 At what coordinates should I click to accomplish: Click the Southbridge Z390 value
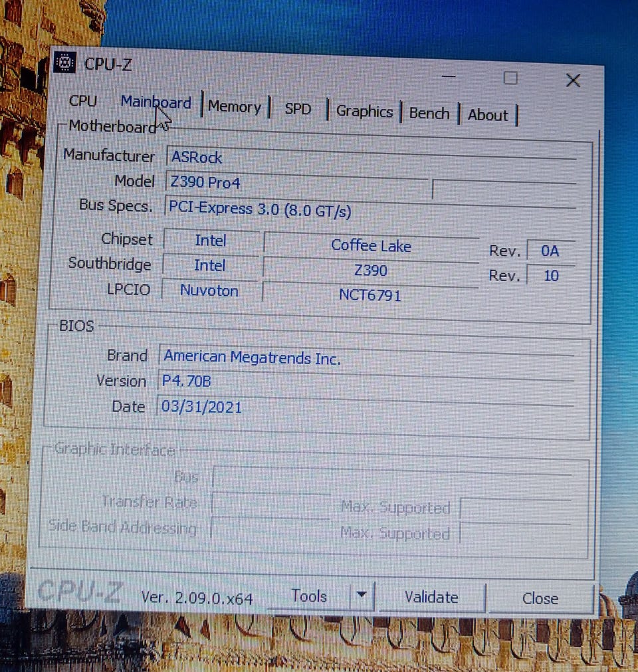click(x=371, y=271)
